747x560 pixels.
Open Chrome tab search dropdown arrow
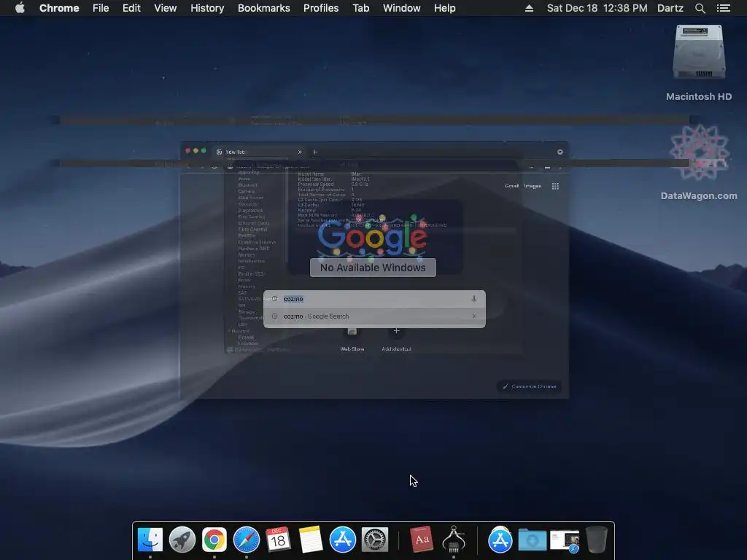[560, 152]
